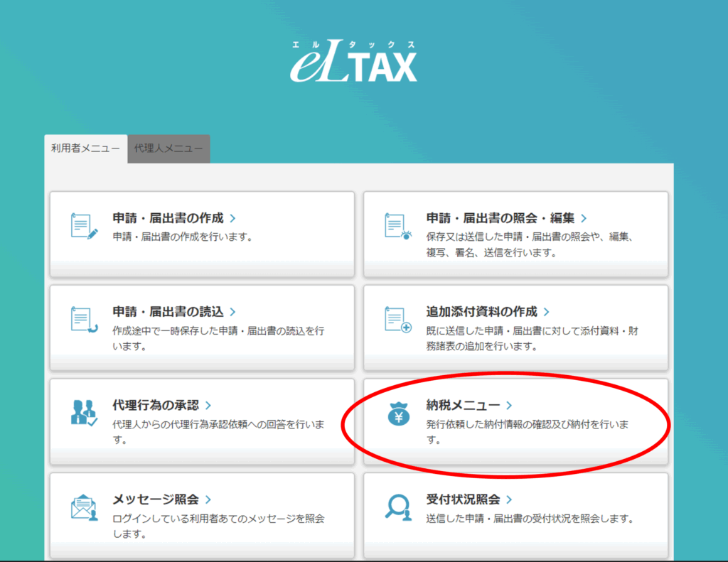Click the document import icon for 申請・届出書の読込
Image resolution: width=728 pixels, height=562 pixels.
coord(84,319)
